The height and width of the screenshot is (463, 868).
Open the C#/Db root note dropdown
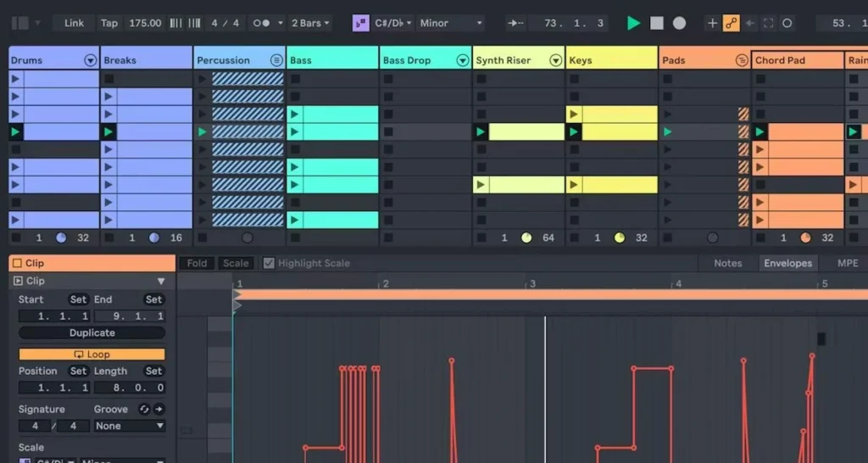tap(392, 23)
